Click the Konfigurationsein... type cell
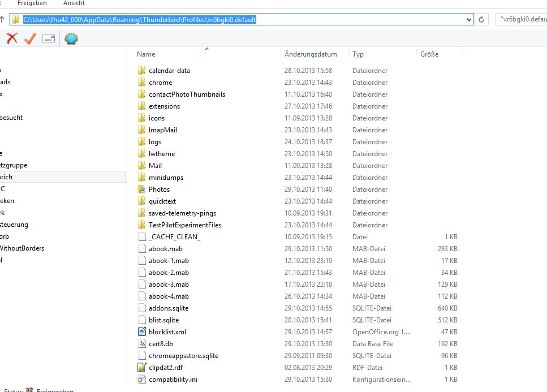Image resolution: width=547 pixels, height=392 pixels. (381, 379)
